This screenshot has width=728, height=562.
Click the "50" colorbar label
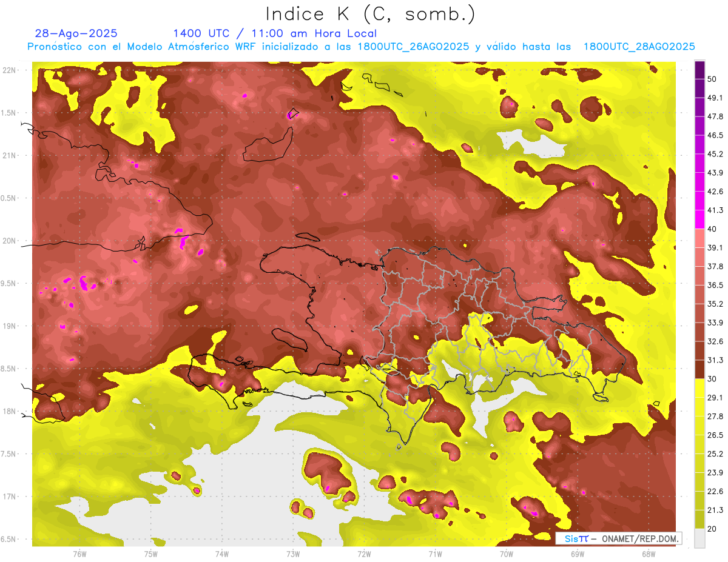[x=712, y=79]
